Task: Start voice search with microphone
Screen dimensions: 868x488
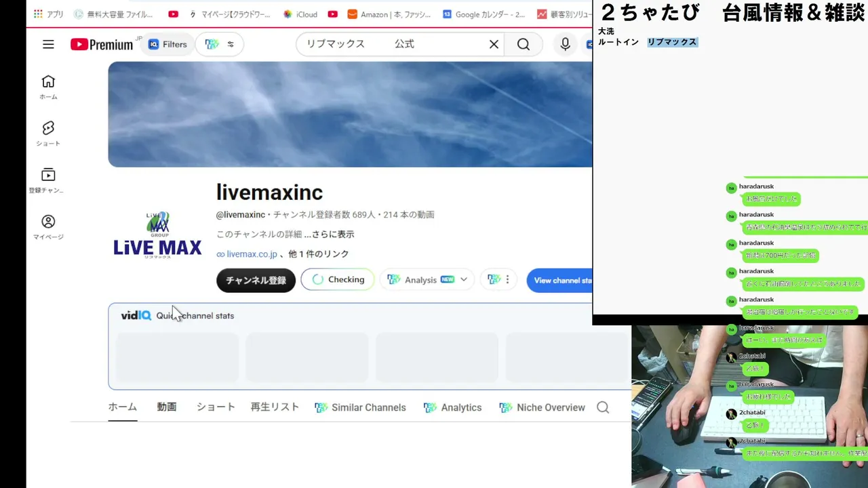Action: click(565, 44)
